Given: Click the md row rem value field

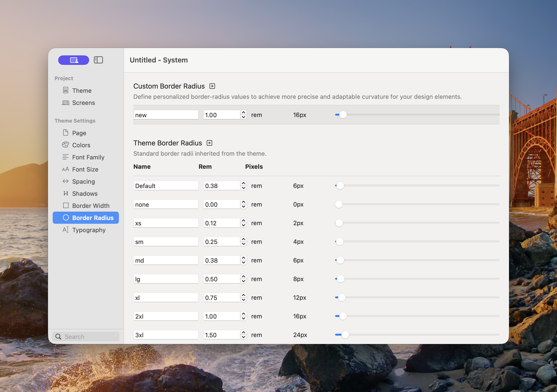Looking at the screenshot, I should (x=222, y=260).
